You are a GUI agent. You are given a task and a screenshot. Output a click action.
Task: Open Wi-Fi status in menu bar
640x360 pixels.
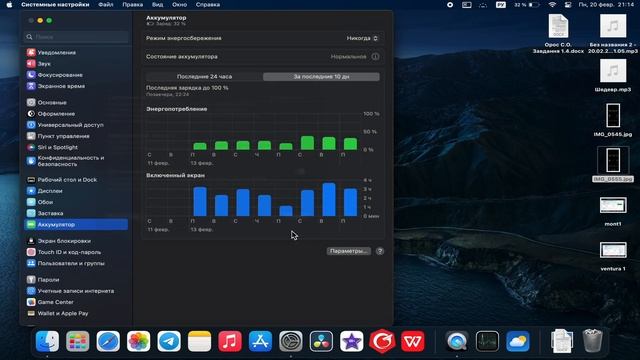click(x=552, y=5)
